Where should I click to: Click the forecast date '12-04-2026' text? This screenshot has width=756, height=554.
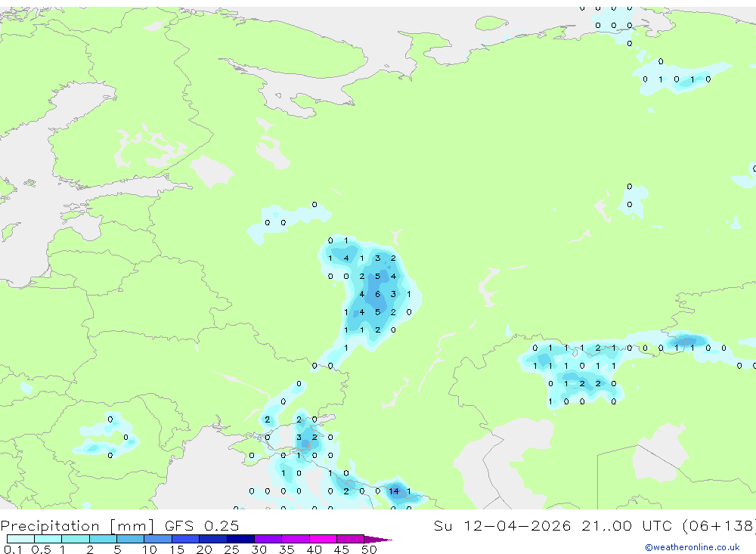pyautogui.click(x=517, y=525)
